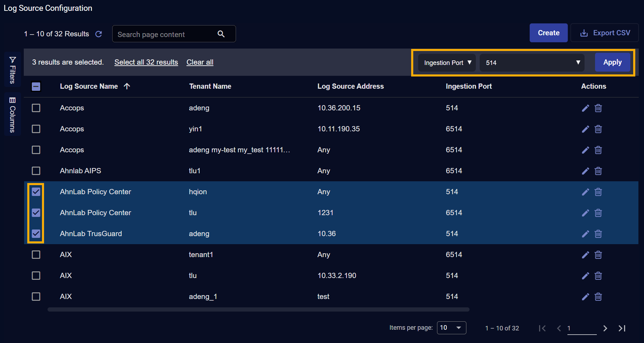The width and height of the screenshot is (644, 343).
Task: Open the Ingestion Port field dropdown
Action: (x=447, y=63)
